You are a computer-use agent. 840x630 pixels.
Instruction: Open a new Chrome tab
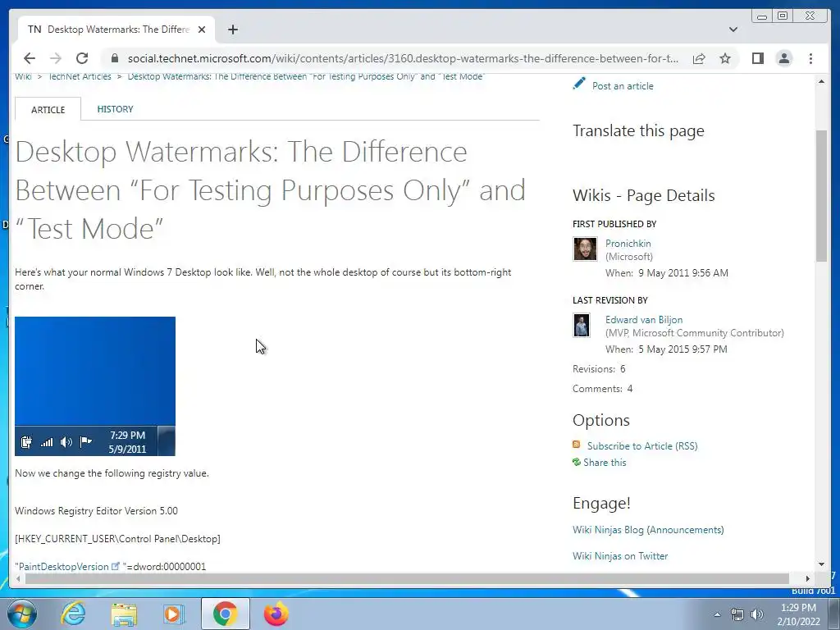coord(232,30)
